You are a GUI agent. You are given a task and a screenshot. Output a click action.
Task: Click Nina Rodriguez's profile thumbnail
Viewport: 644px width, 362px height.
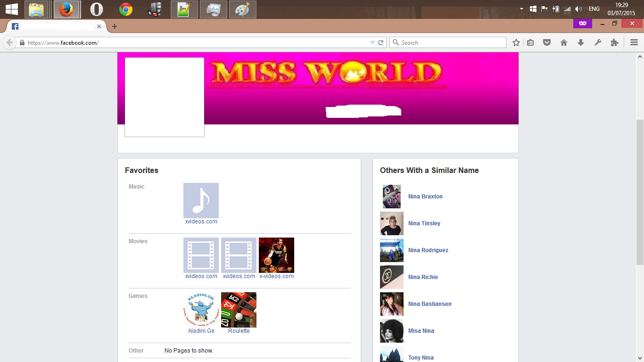pos(392,250)
